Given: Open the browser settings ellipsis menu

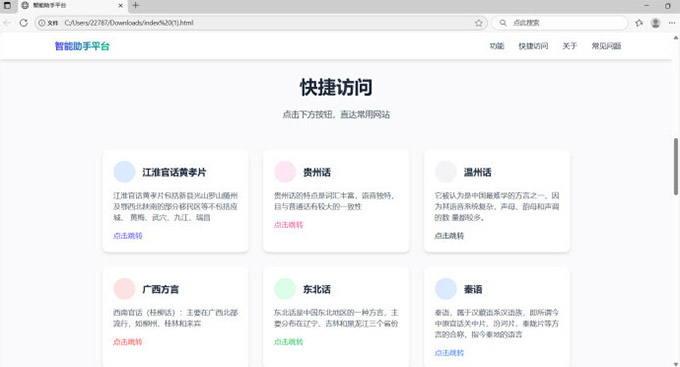Looking at the screenshot, I should coord(672,23).
